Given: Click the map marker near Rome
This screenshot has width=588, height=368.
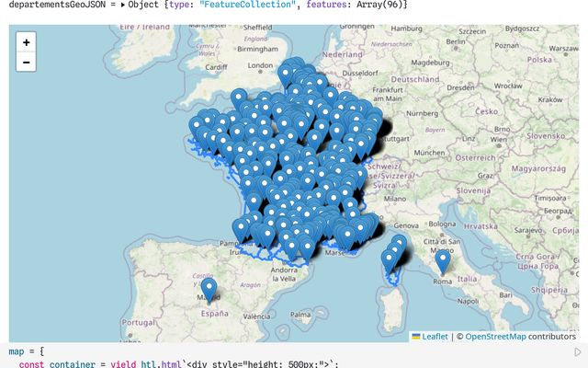Looking at the screenshot, I should coord(443,260).
